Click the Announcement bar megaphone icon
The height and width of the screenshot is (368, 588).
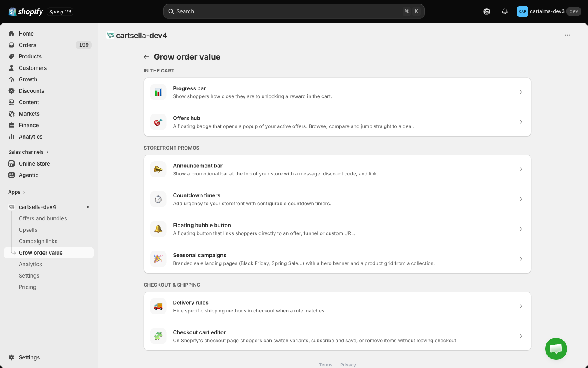[x=158, y=169]
